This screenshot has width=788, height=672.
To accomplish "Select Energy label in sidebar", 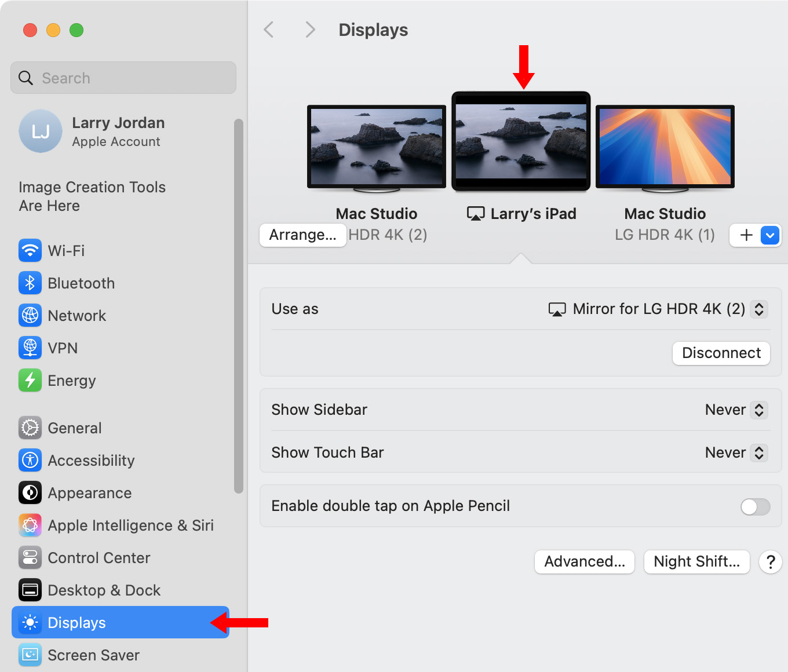I will click(x=72, y=381).
